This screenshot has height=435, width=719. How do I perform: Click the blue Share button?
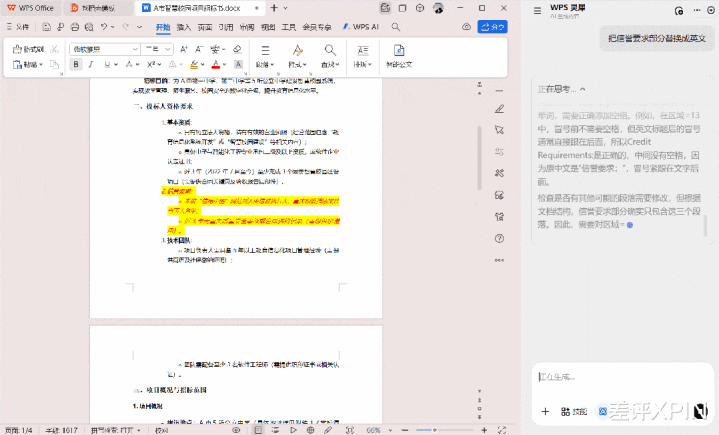(492, 27)
